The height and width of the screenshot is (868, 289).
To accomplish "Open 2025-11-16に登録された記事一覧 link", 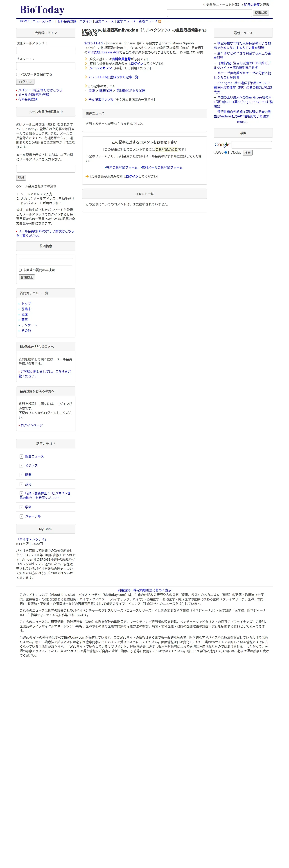I will click(x=113, y=77).
